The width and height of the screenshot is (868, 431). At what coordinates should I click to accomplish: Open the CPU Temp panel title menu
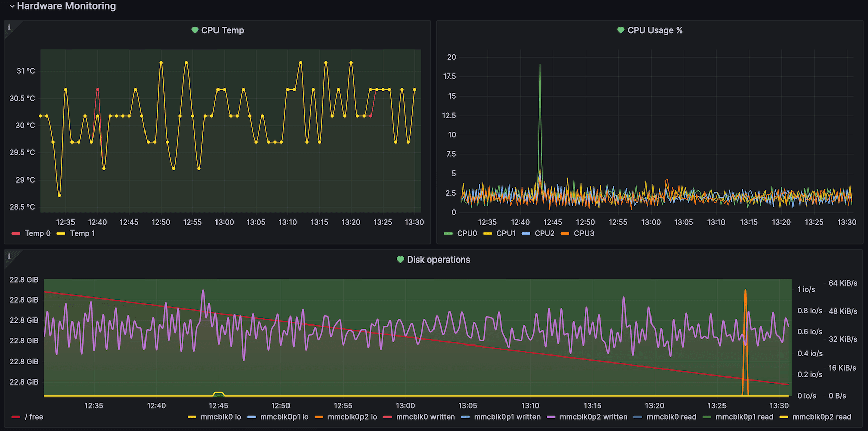pos(223,30)
